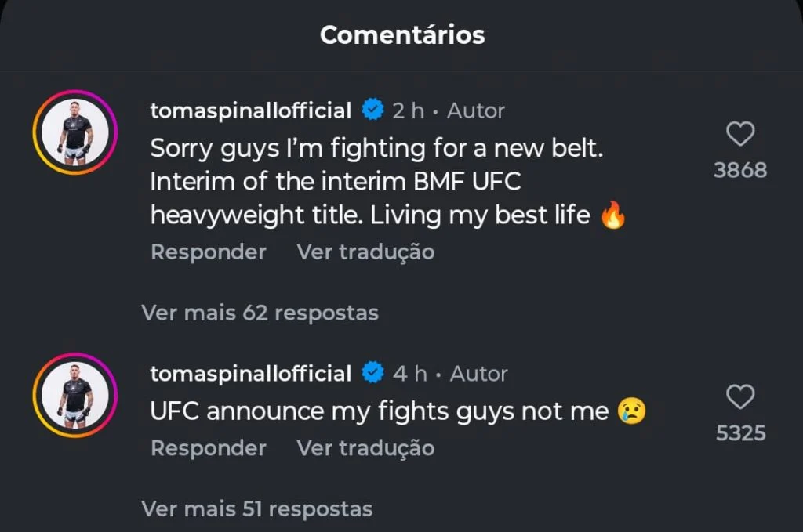
Task: Click "Ver tradução" on the top comment
Action: click(x=365, y=252)
